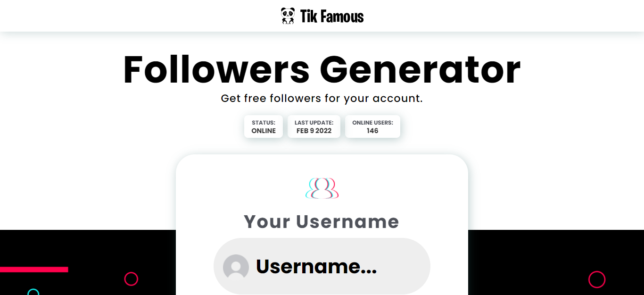Focus the Username input field
Screen dimensions: 644x295
click(x=322, y=266)
